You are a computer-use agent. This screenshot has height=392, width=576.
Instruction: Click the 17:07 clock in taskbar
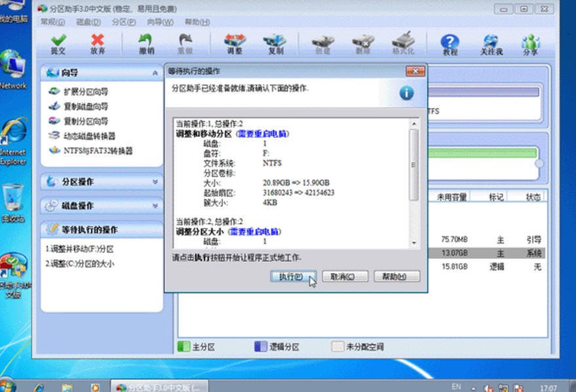(548, 388)
